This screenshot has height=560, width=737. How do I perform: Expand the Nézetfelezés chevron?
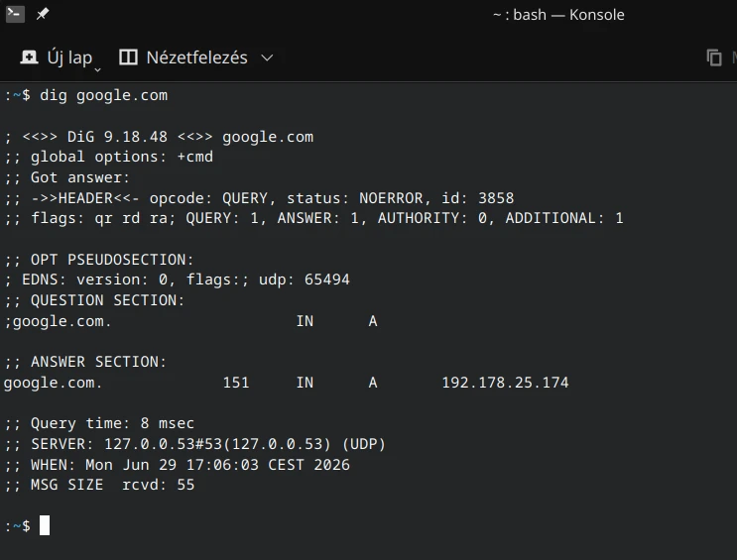(x=267, y=57)
